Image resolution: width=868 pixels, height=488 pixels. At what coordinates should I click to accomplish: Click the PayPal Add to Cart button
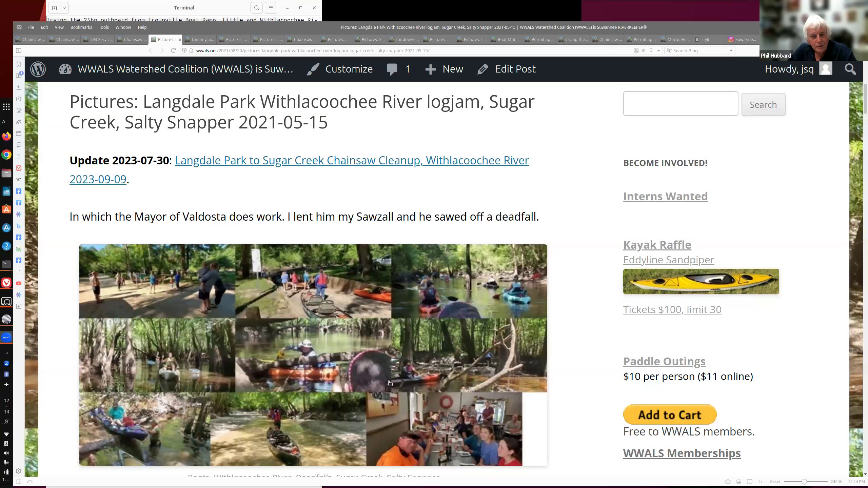tap(670, 414)
